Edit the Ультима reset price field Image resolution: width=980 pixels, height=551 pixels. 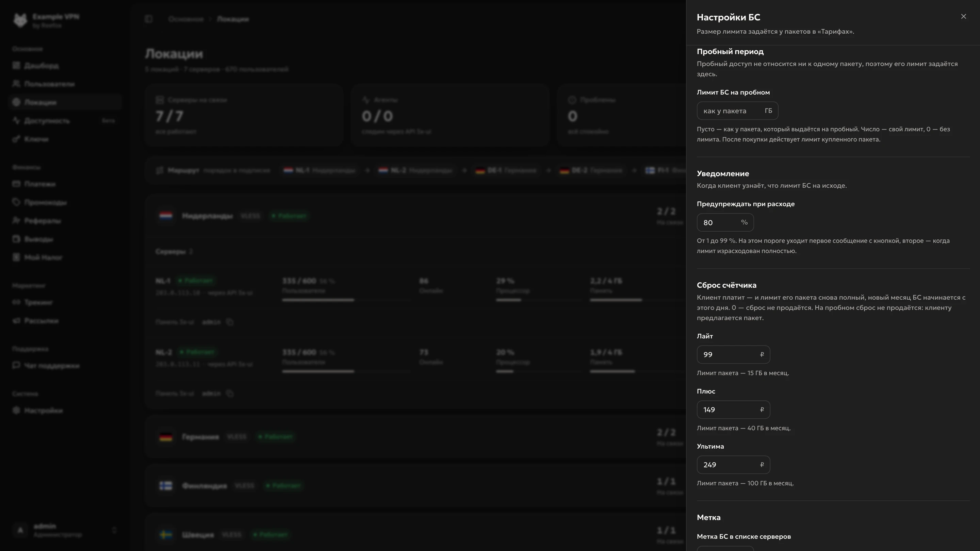pos(733,465)
